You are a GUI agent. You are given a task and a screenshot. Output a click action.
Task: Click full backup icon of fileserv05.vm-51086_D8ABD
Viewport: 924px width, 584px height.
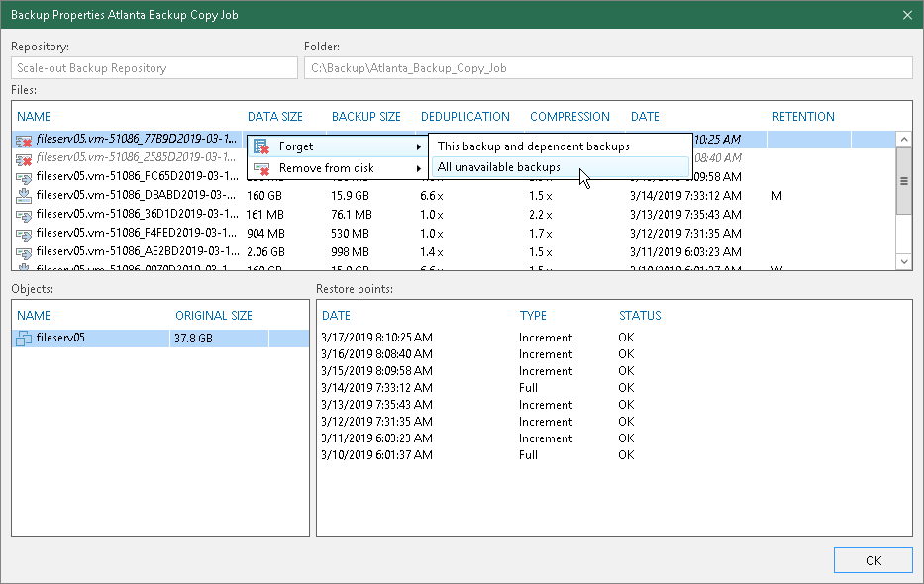pyautogui.click(x=25, y=196)
